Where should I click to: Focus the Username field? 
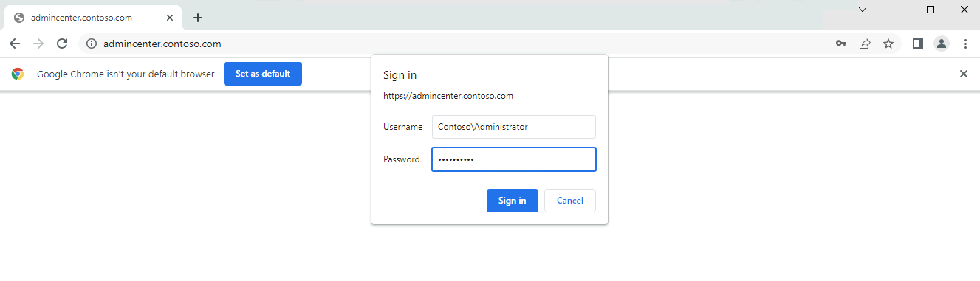pyautogui.click(x=514, y=127)
